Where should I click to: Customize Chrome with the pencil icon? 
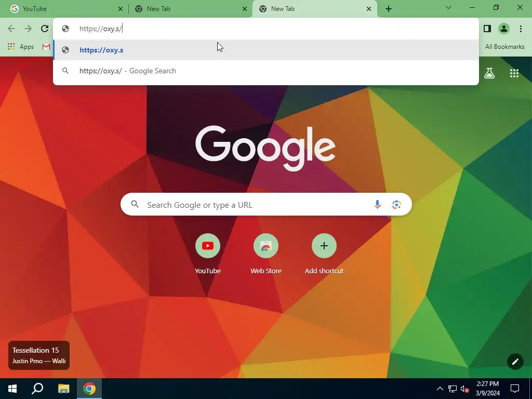515,362
